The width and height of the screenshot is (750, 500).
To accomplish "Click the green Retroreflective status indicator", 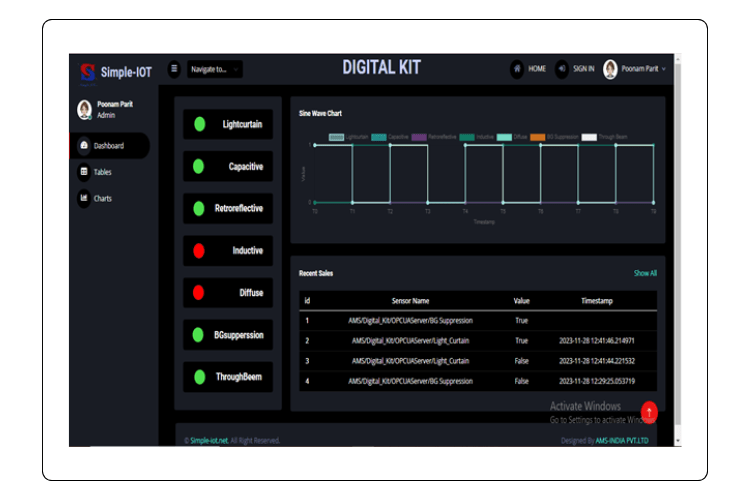I will tap(199, 208).
